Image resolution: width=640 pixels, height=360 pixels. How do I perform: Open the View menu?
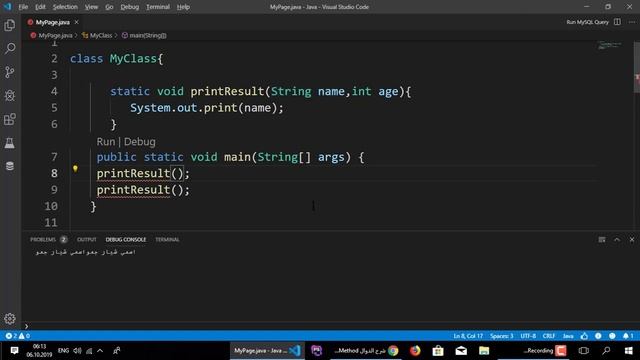[x=91, y=7]
